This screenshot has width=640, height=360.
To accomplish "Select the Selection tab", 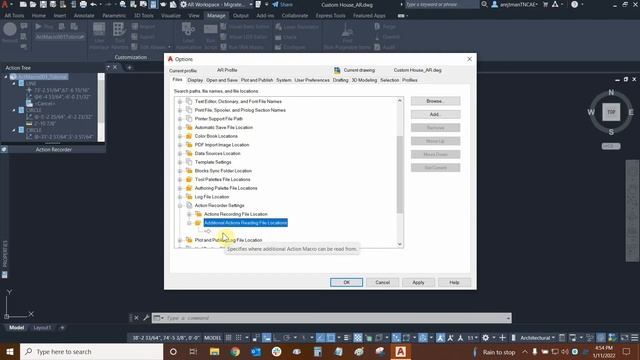I will (389, 80).
